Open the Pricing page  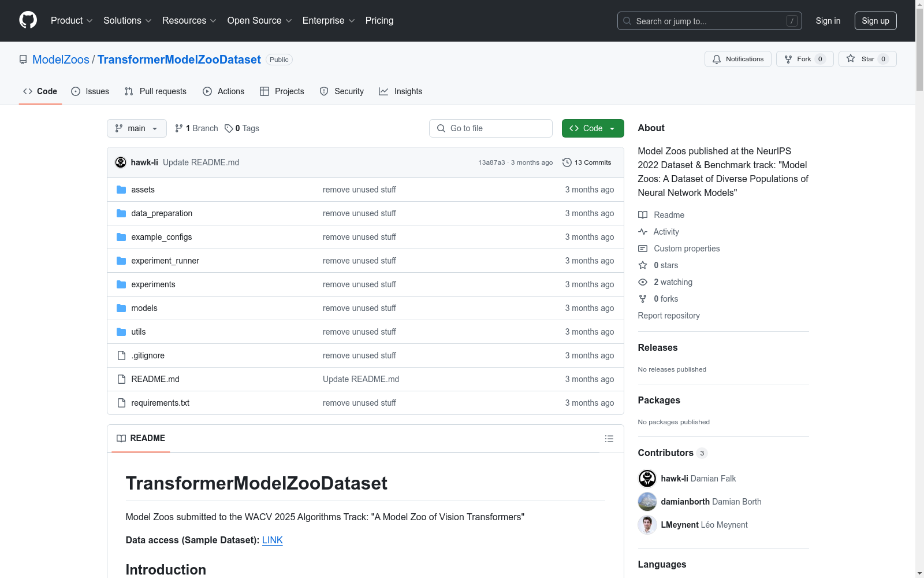coord(379,21)
